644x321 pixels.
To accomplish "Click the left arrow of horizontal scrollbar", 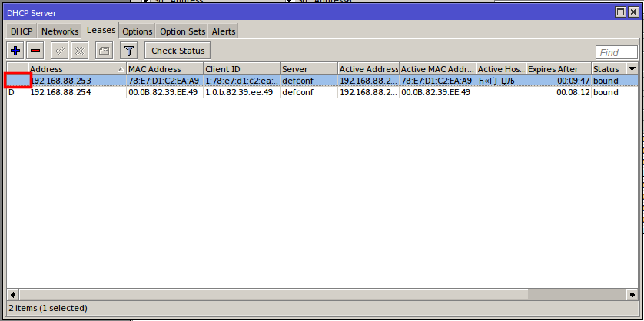I will click(13, 294).
